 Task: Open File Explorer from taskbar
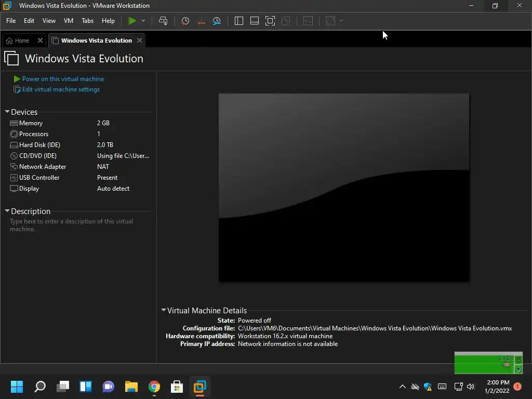tap(131, 387)
